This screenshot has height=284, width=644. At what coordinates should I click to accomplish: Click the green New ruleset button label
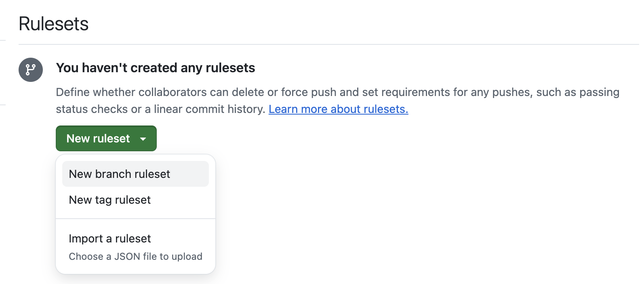(98, 138)
